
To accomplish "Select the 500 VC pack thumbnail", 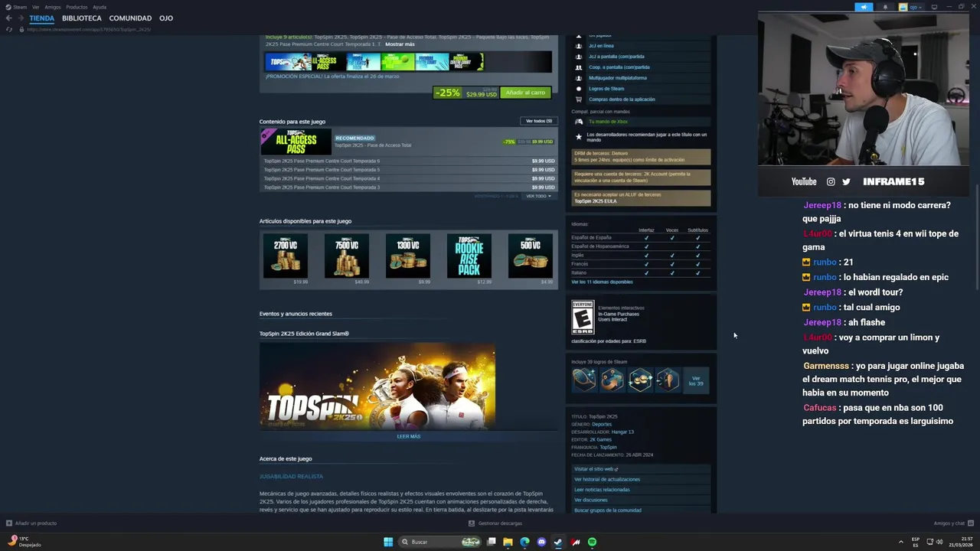I will (530, 256).
